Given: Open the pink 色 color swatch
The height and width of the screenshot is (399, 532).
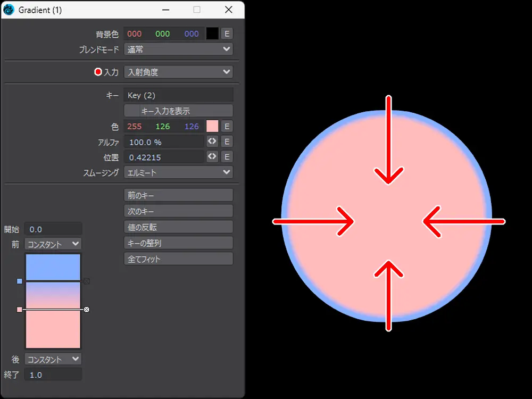Looking at the screenshot, I should [x=212, y=126].
